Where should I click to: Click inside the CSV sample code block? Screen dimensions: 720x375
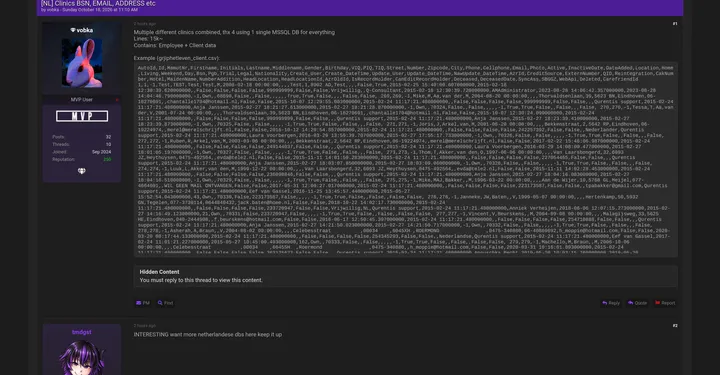405,159
